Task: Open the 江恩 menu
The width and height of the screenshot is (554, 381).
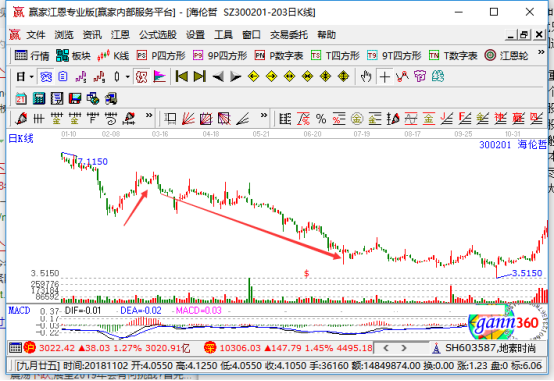Action: tap(120, 35)
